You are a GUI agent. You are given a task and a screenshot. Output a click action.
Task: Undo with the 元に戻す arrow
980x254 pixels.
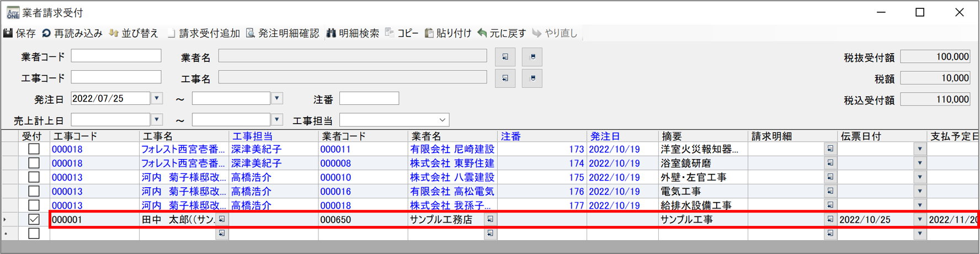coord(482,34)
